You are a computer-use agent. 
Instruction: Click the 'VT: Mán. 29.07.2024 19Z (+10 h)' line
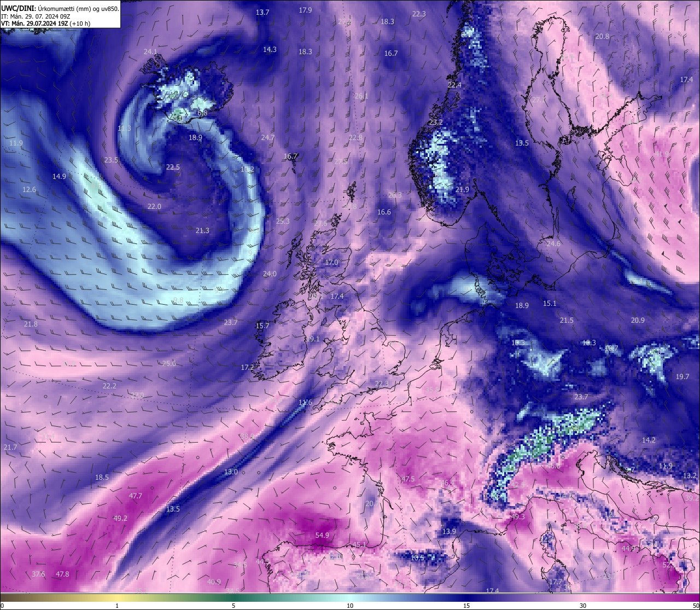tap(46, 24)
